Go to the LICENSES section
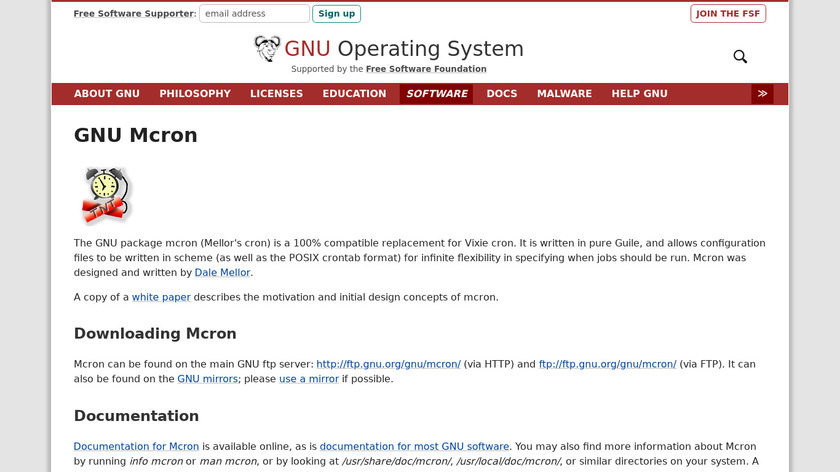 tap(276, 94)
